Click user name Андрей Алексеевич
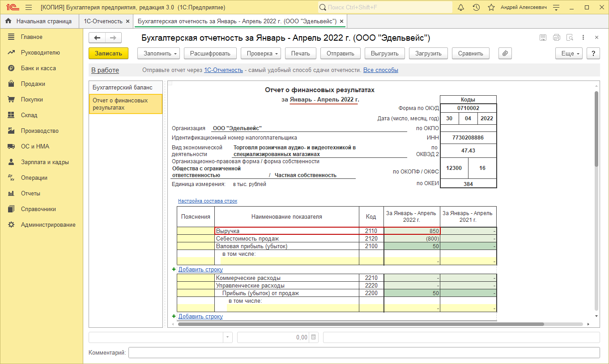Screen dimensions: 609x364 524,8
